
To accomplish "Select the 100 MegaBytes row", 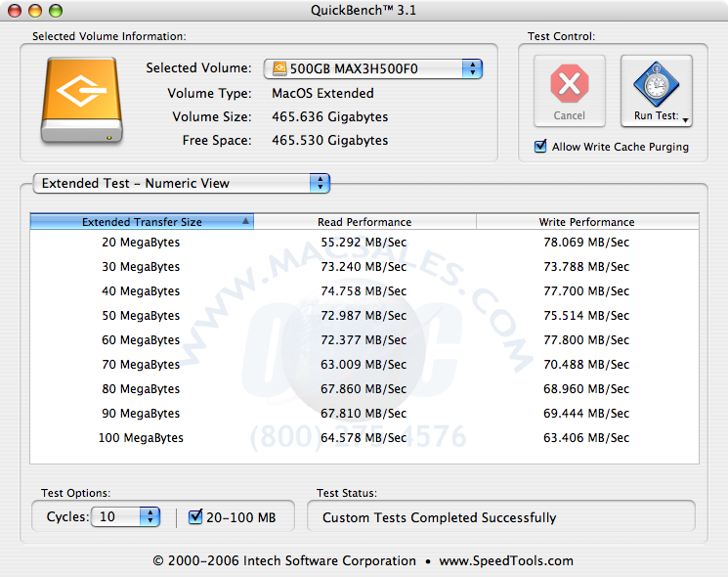I will [364, 437].
